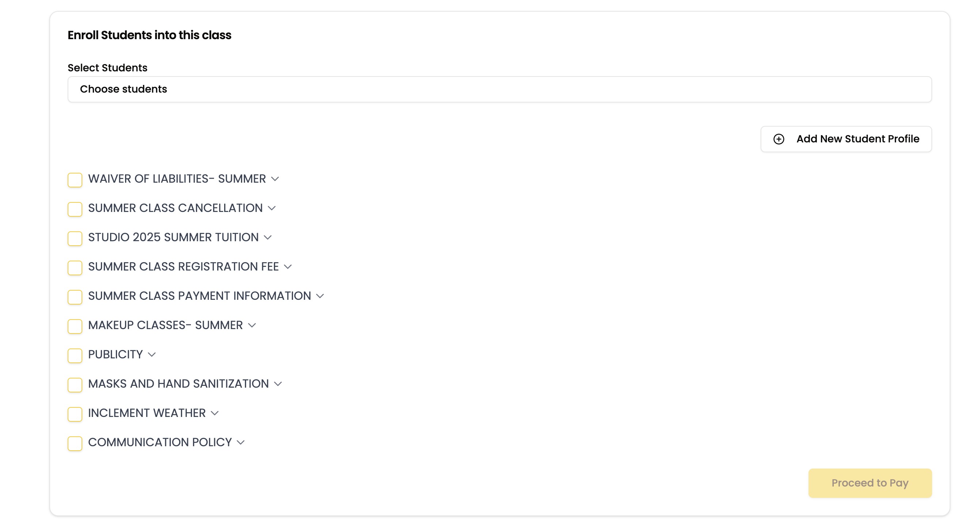The width and height of the screenshot is (980, 522).
Task: Check the Makeup Classes- Summer box
Action: pos(75,326)
